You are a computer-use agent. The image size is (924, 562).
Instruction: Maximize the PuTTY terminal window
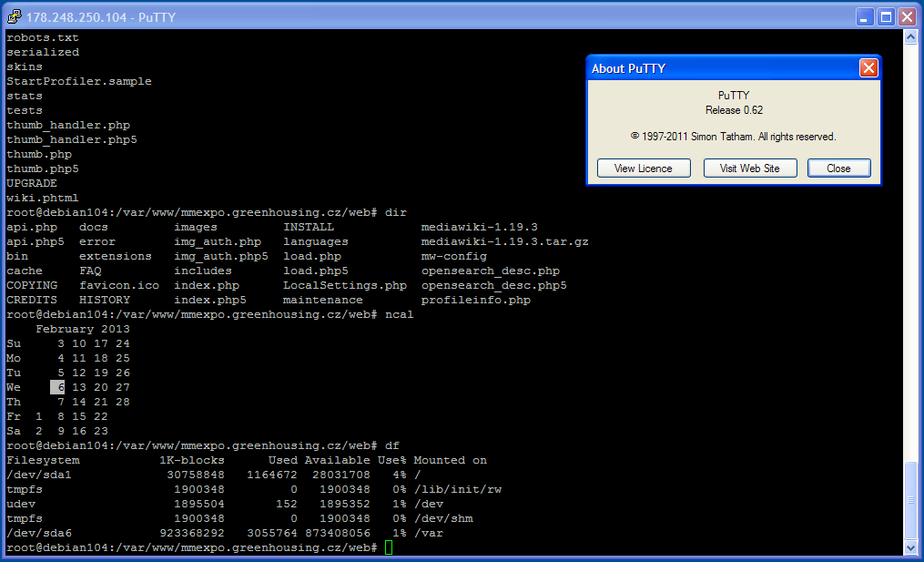[886, 16]
